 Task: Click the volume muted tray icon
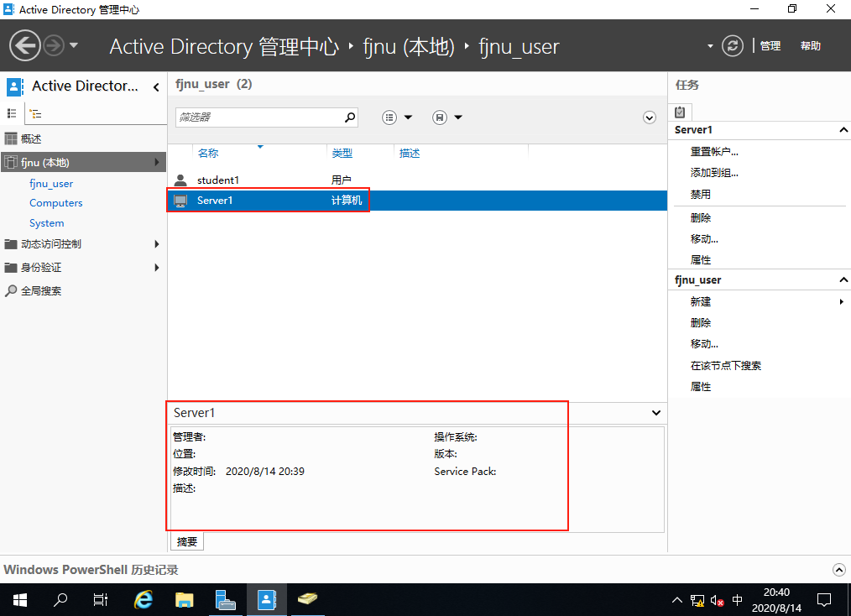coord(717,601)
